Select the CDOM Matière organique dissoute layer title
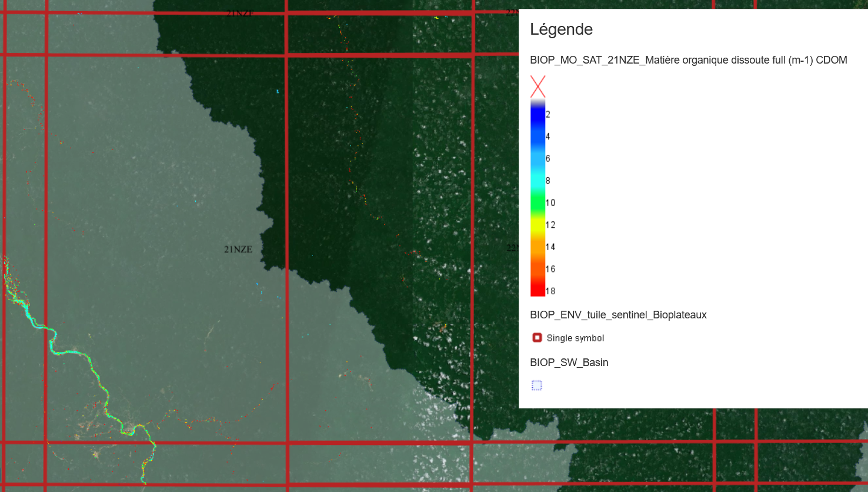The height and width of the screenshot is (492, 868). click(688, 60)
